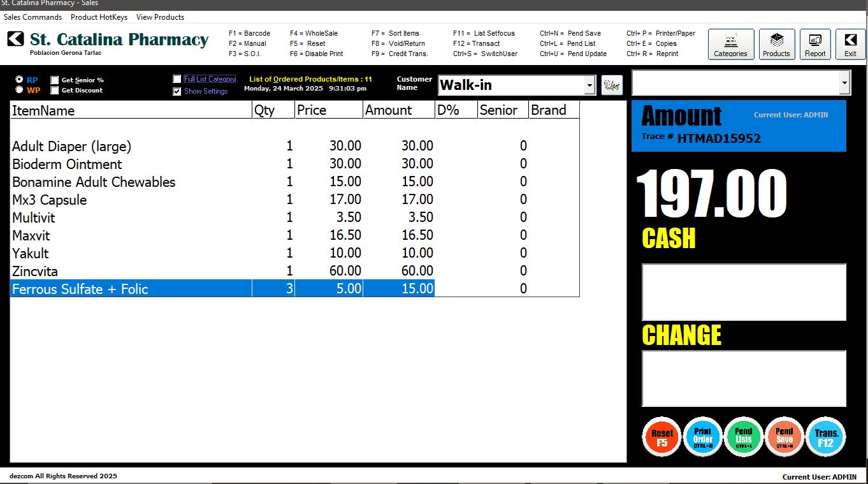Enable the Get Senior % checkbox

coord(55,80)
